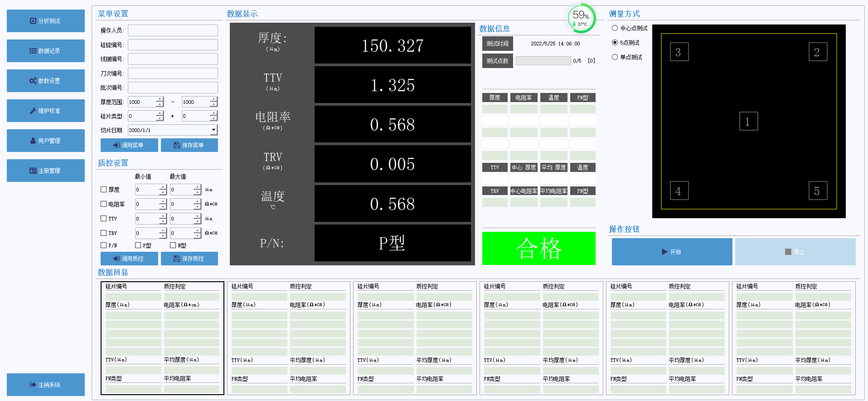Check the N型 checkbox

click(x=173, y=245)
